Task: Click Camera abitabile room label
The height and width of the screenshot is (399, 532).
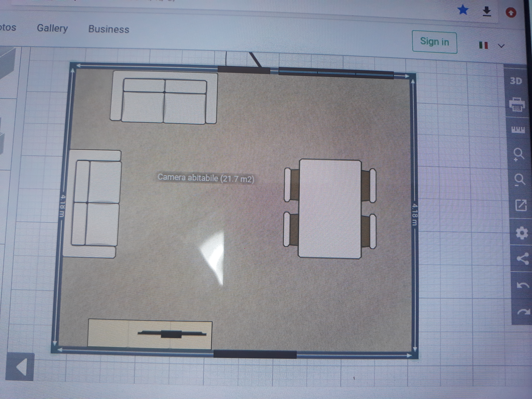Action: pos(206,178)
